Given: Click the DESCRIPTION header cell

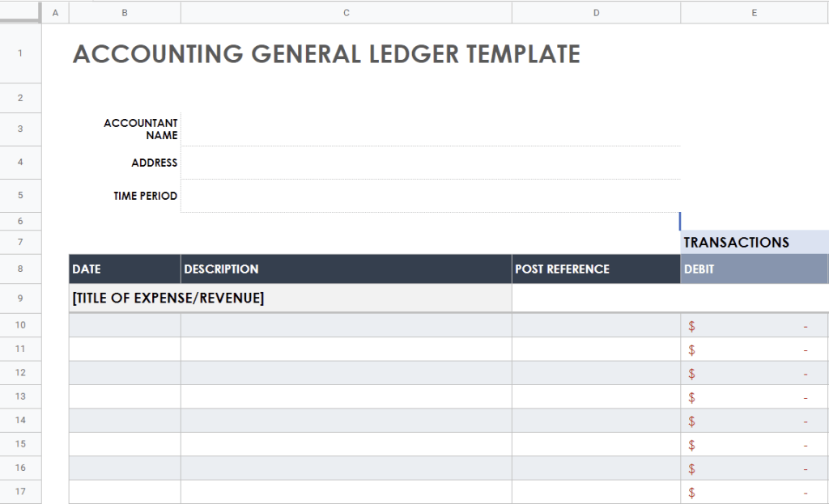Looking at the screenshot, I should (346, 269).
